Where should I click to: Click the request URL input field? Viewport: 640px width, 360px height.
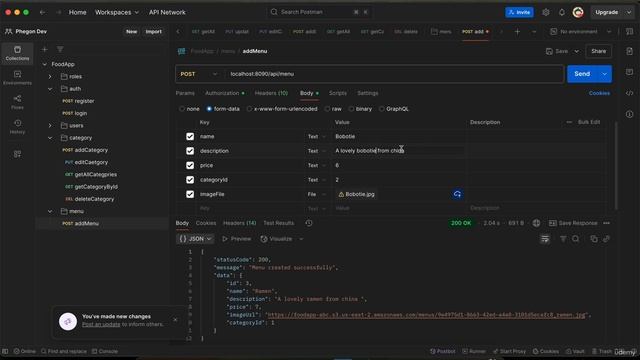(x=394, y=74)
